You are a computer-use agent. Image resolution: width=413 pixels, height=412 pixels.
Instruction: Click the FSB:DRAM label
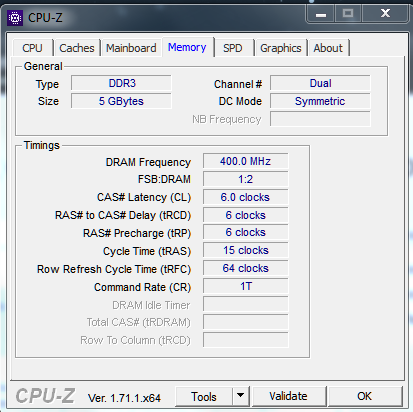[x=164, y=179]
